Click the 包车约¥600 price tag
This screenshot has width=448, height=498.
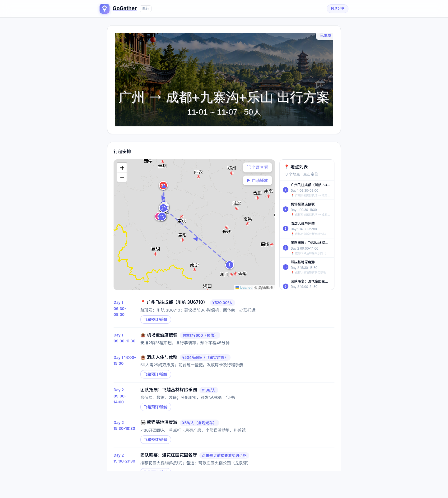tap(200, 335)
